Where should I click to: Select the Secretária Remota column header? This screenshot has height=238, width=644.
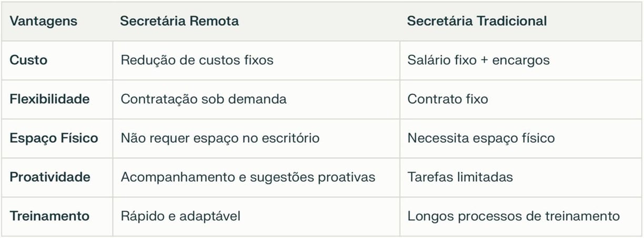[179, 22]
